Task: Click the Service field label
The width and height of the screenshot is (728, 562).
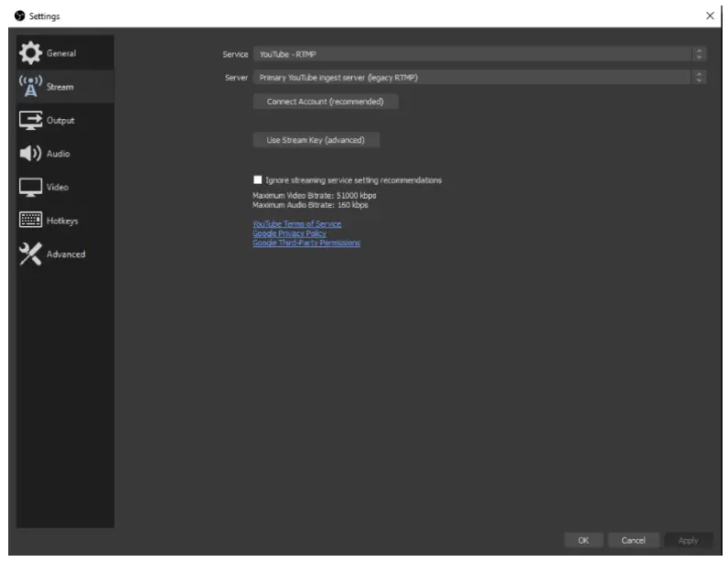Action: [x=235, y=54]
